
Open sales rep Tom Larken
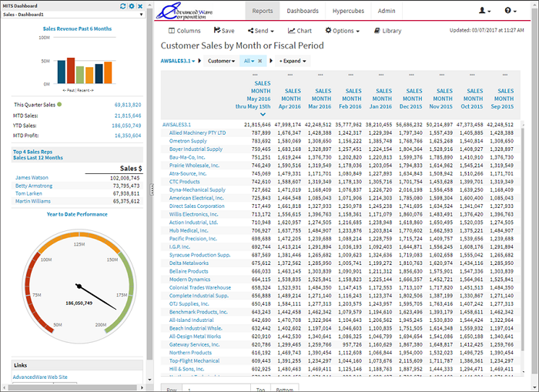(28, 193)
